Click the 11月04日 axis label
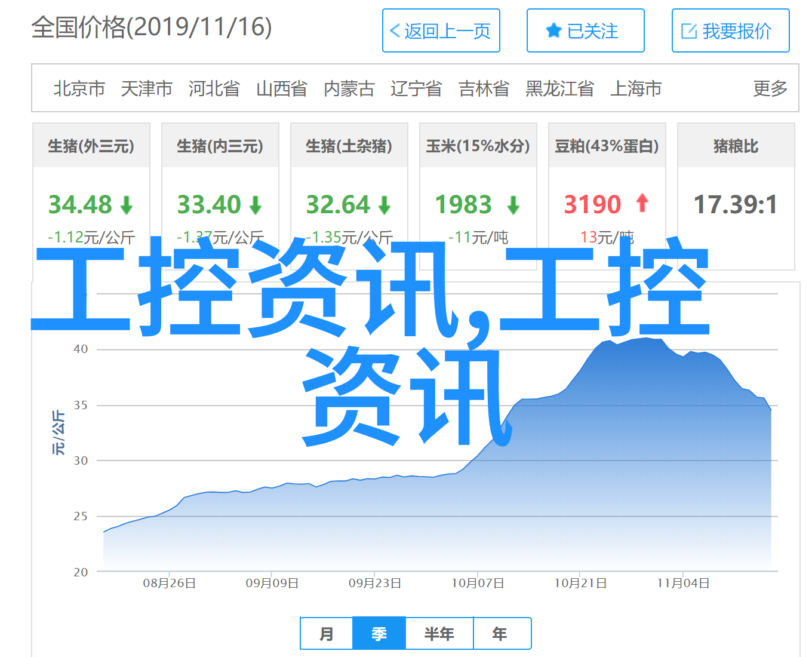The width and height of the screenshot is (812, 657). pyautogui.click(x=684, y=584)
